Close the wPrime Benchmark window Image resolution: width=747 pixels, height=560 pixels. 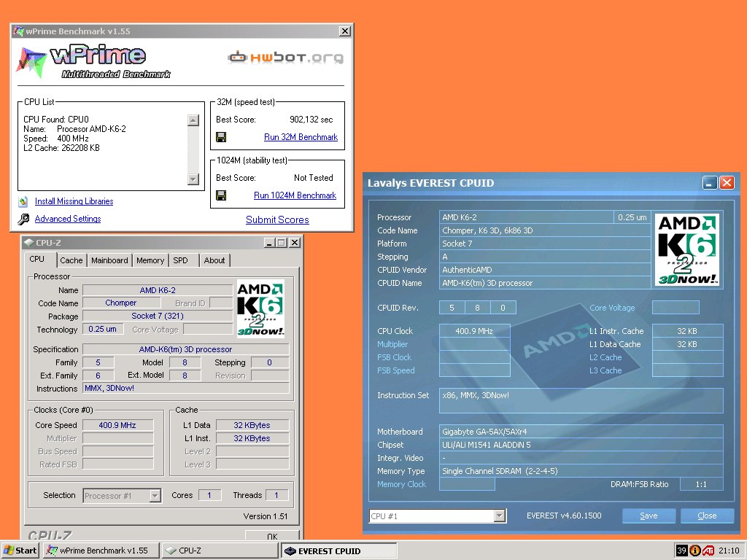click(x=345, y=31)
